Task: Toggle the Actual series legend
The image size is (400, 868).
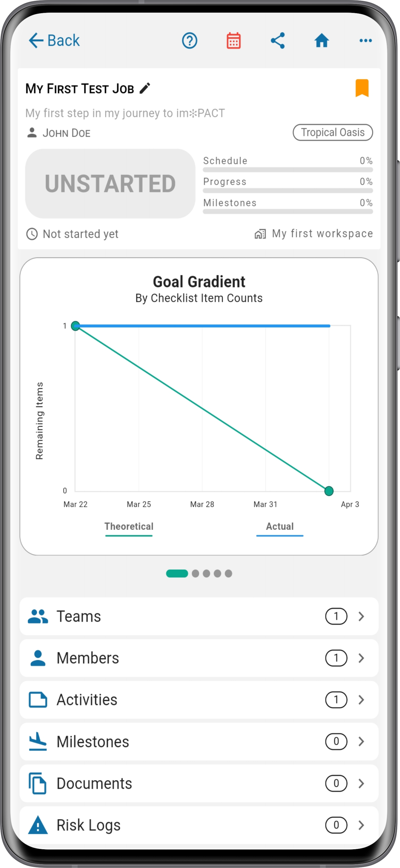Action: pos(280,527)
